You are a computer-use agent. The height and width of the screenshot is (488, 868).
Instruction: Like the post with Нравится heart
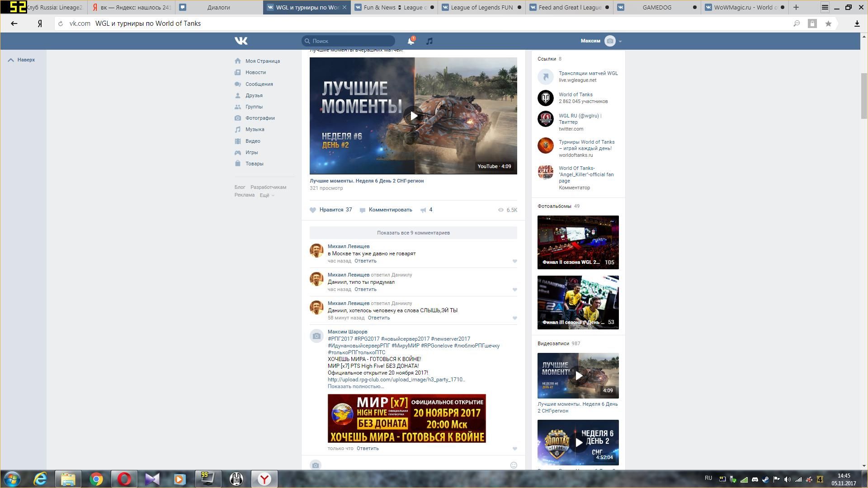313,210
